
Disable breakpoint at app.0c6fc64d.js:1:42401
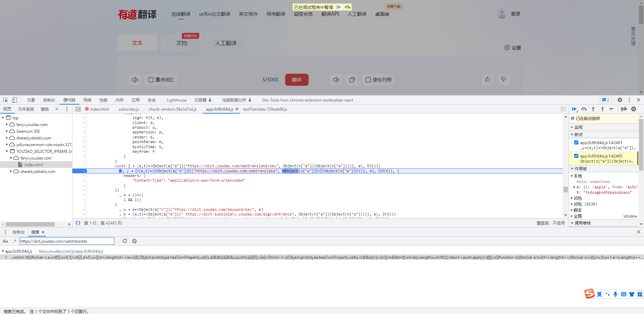[576, 142]
